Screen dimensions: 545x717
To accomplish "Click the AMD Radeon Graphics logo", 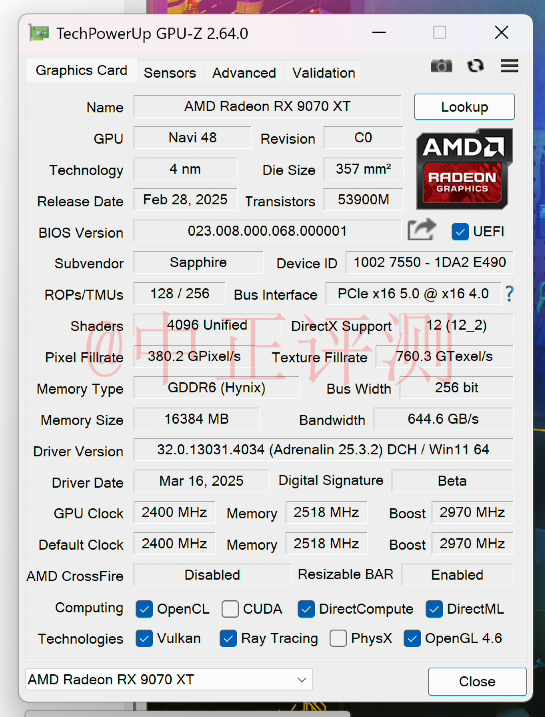I will click(x=464, y=169).
